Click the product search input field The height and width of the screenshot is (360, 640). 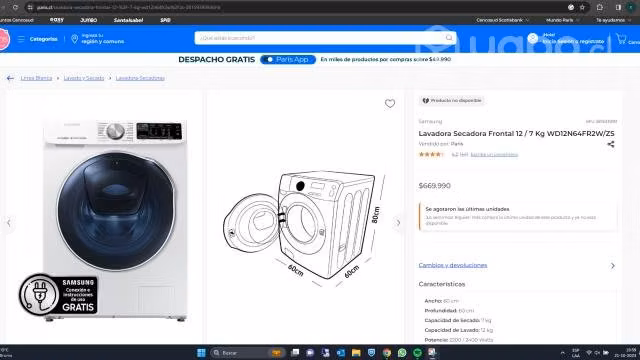[x=325, y=38]
